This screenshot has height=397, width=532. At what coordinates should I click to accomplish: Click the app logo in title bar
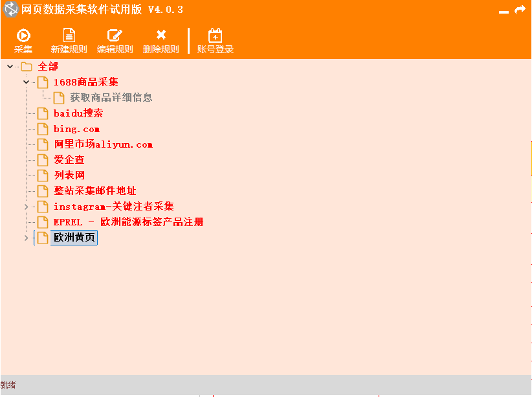coord(10,9)
